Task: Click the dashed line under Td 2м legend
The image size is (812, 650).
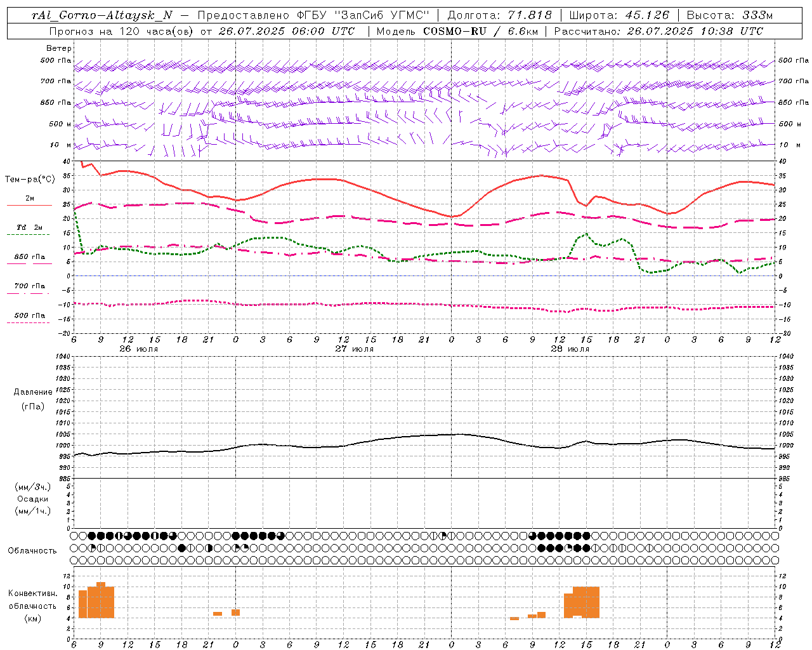Action: coord(28,235)
